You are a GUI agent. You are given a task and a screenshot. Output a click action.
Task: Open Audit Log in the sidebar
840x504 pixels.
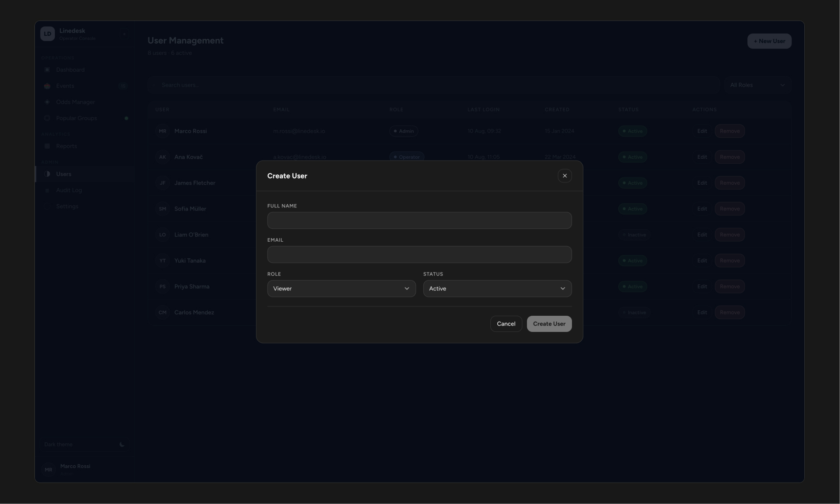(x=84, y=190)
